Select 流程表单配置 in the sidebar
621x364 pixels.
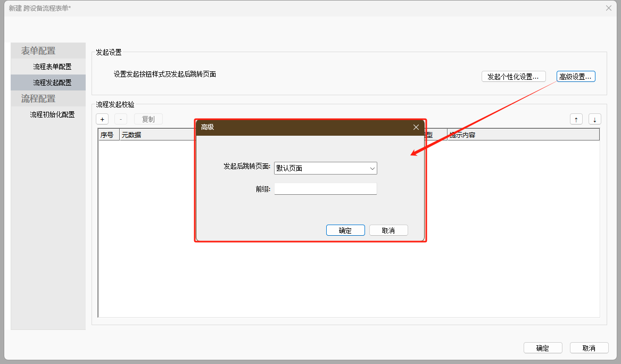(52, 67)
